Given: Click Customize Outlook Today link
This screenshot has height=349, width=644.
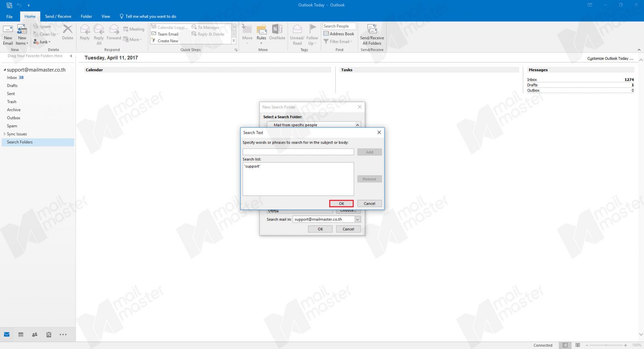Looking at the screenshot, I should 610,58.
